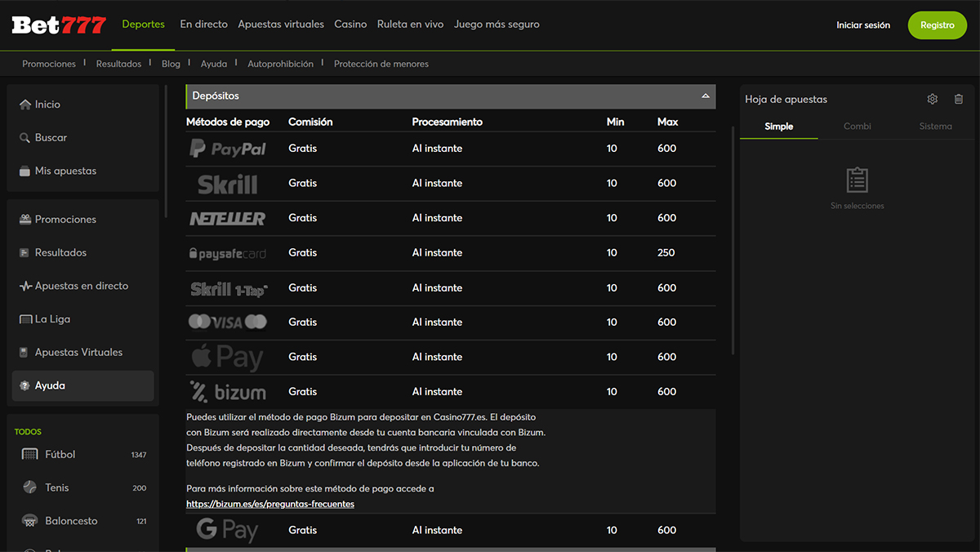Click Al instante in the Bizum row

437,392
